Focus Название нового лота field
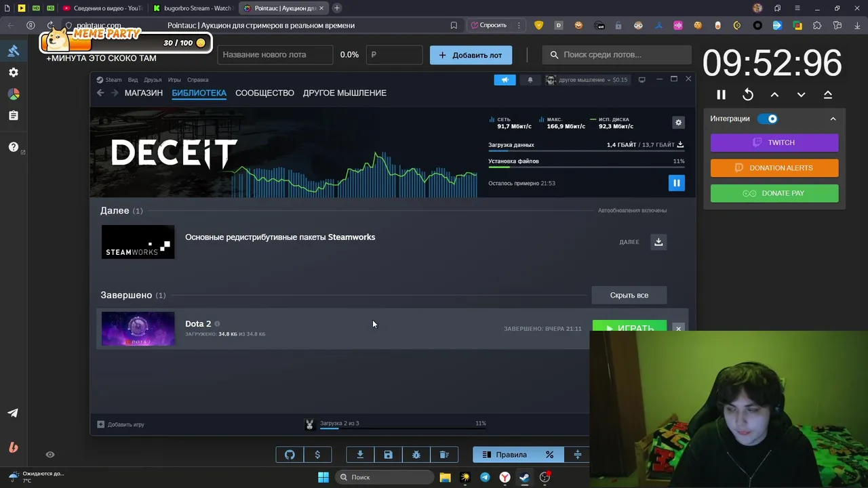This screenshot has height=488, width=868. tap(275, 55)
